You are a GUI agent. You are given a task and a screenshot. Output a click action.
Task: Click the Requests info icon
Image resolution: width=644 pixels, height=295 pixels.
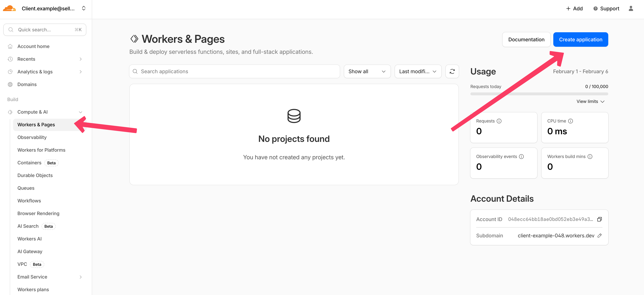(x=499, y=121)
